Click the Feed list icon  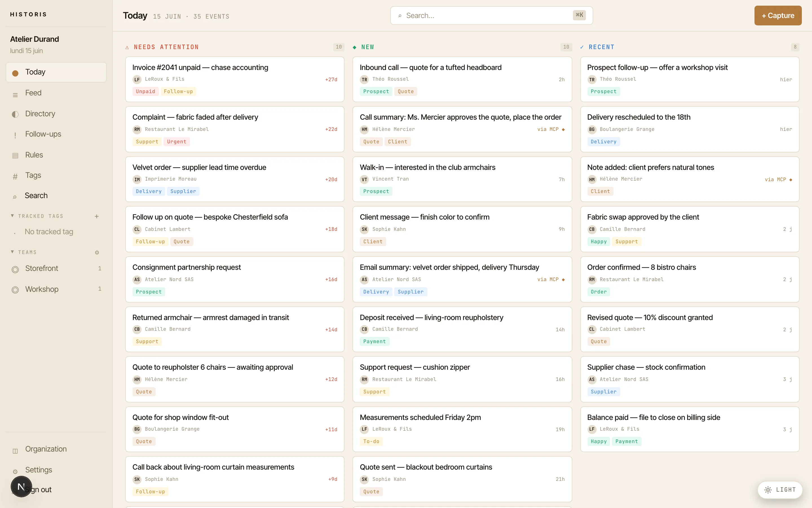pyautogui.click(x=15, y=95)
